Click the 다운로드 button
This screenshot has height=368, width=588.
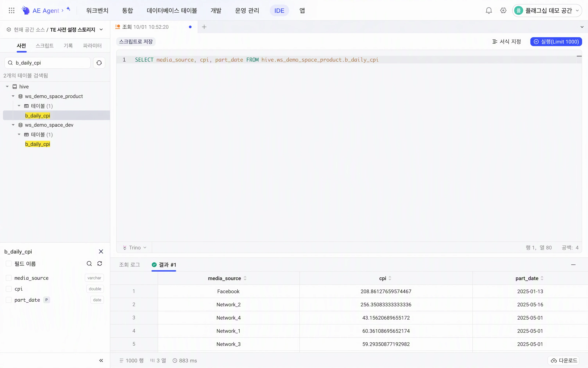pos(564,360)
